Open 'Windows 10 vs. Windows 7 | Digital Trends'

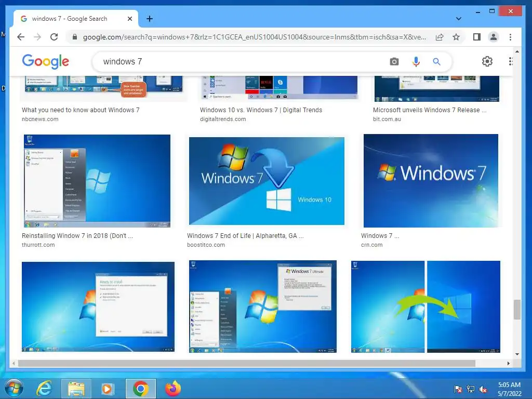pos(261,110)
